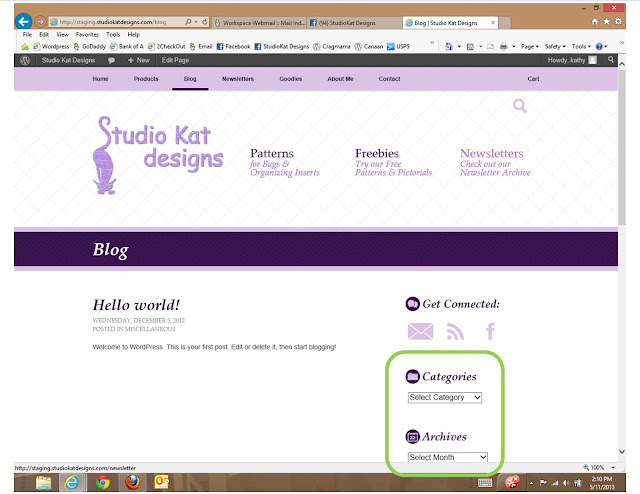Open comments bubble in WordPress admin bar
This screenshot has height=494, width=640.
click(x=111, y=60)
